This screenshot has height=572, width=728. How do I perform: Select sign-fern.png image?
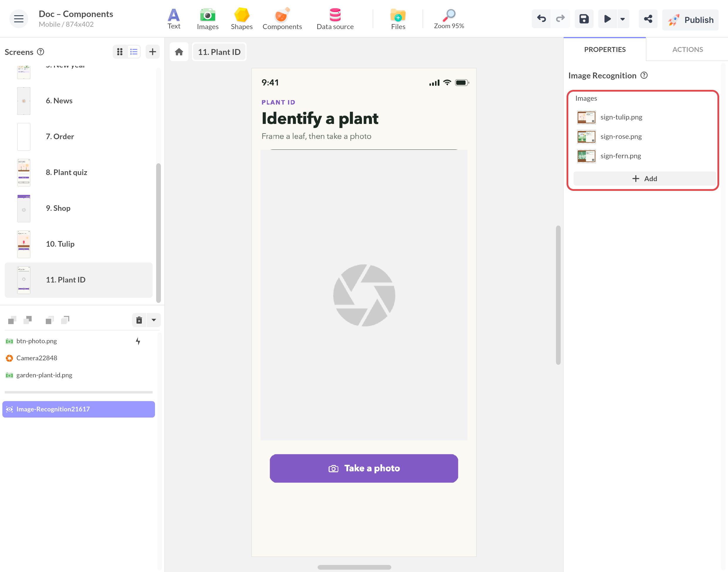644,156
